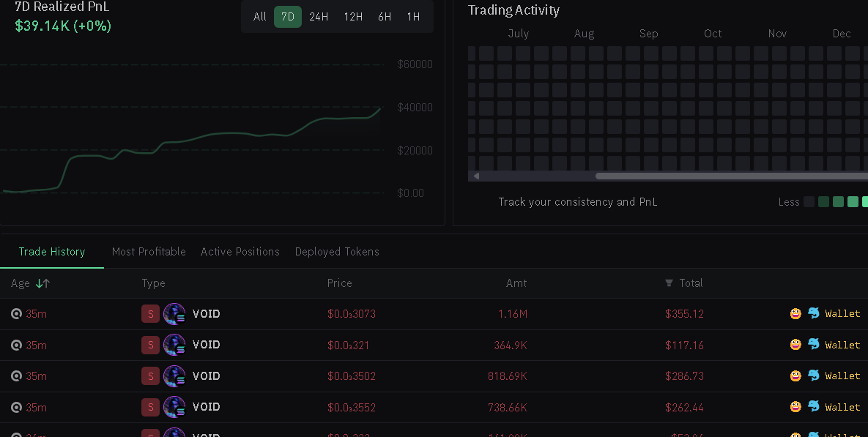Click the blue dolphin icon in the $355.12 row
The image size is (868, 437).
[x=814, y=313]
